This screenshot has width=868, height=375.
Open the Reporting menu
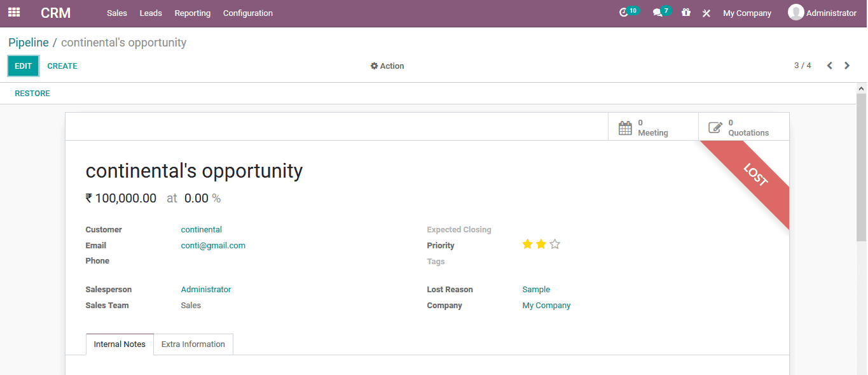tap(192, 13)
